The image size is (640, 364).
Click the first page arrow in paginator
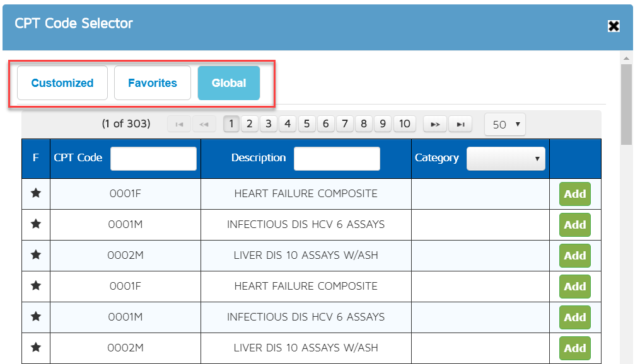click(x=179, y=125)
